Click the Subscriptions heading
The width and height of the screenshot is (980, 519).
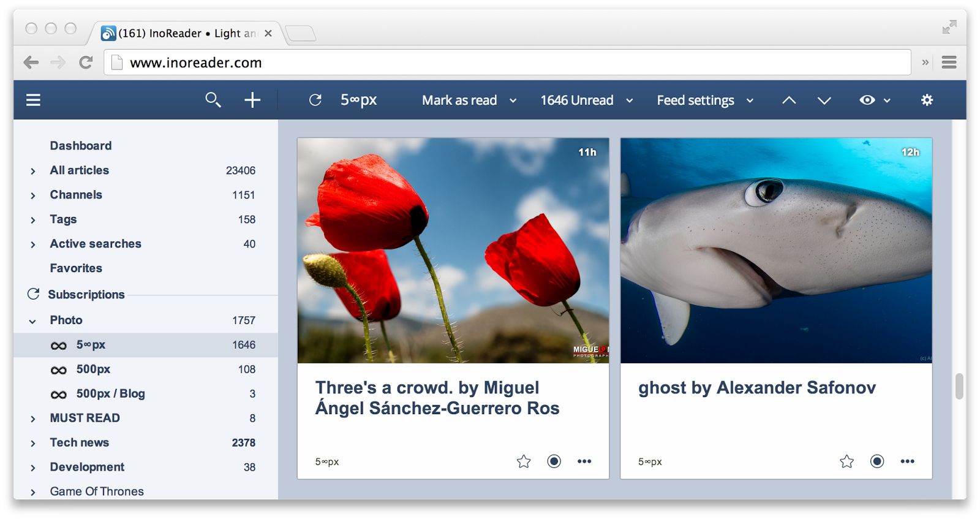pos(86,295)
